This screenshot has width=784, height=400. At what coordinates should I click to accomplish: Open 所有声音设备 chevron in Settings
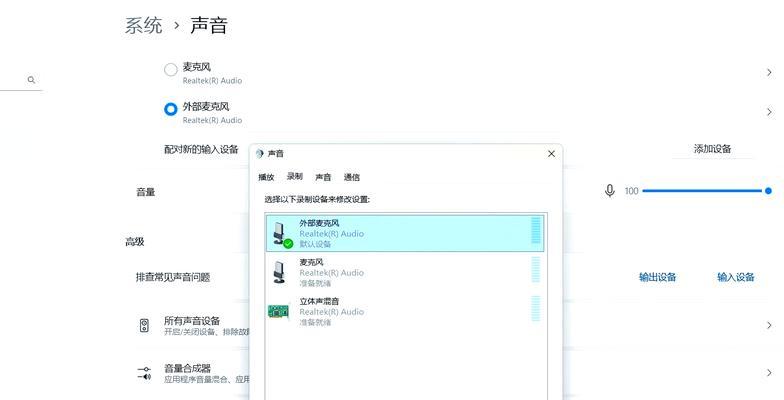(x=769, y=326)
